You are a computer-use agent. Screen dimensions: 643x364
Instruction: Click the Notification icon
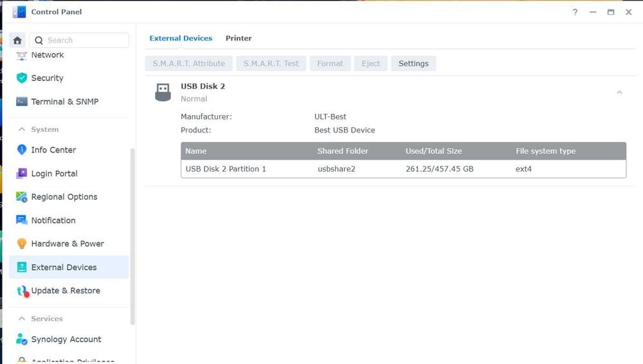tap(22, 220)
